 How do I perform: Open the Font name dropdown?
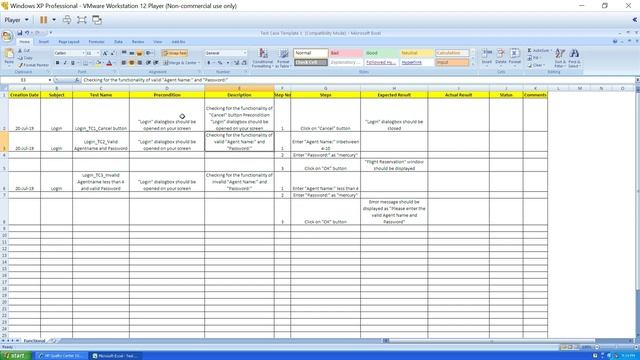pyautogui.click(x=83, y=53)
